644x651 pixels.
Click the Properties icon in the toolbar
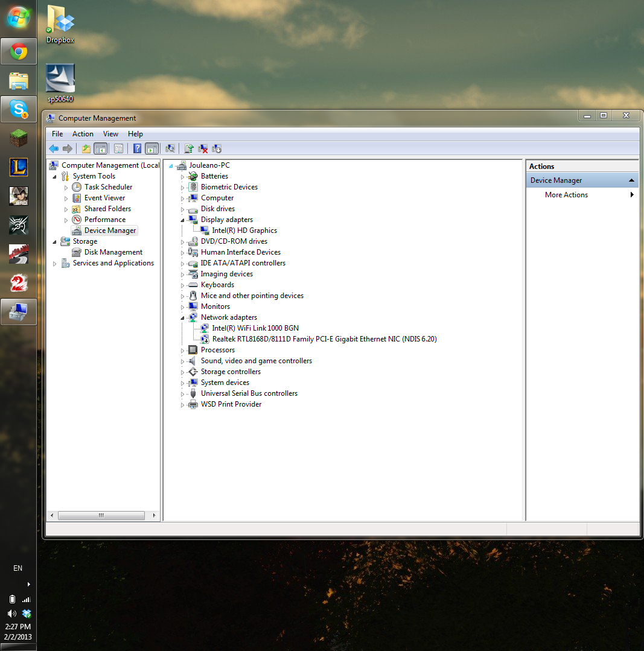[119, 148]
